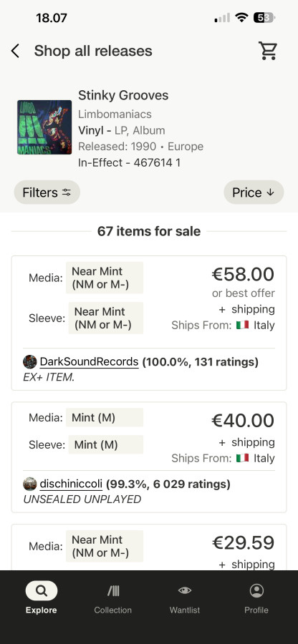Tap the Italy flag on €40.00 listing
This screenshot has height=644, width=298.
[x=243, y=458]
